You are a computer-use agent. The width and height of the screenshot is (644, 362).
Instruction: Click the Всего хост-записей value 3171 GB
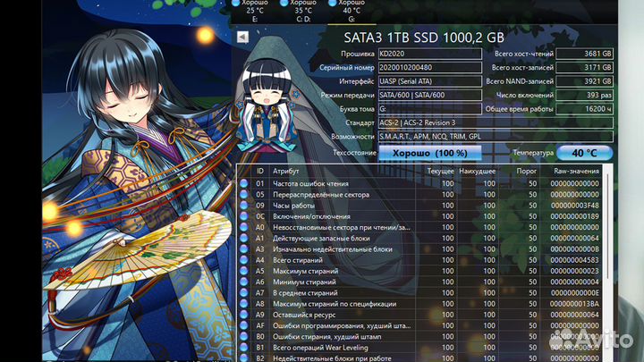point(584,67)
